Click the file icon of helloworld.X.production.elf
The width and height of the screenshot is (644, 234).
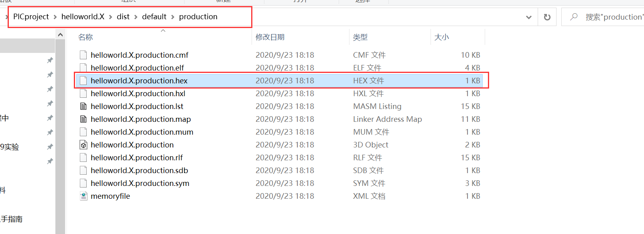point(83,68)
